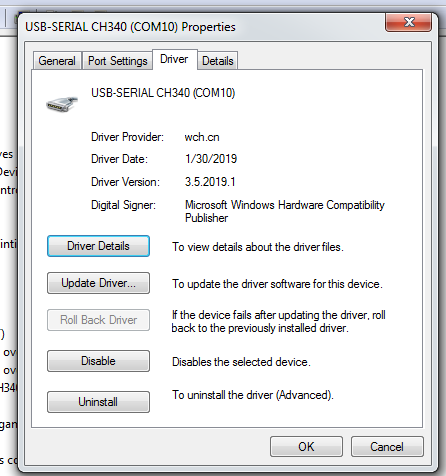The image size is (446, 476).
Task: Open the Port Settings tab
Action: click(x=117, y=61)
